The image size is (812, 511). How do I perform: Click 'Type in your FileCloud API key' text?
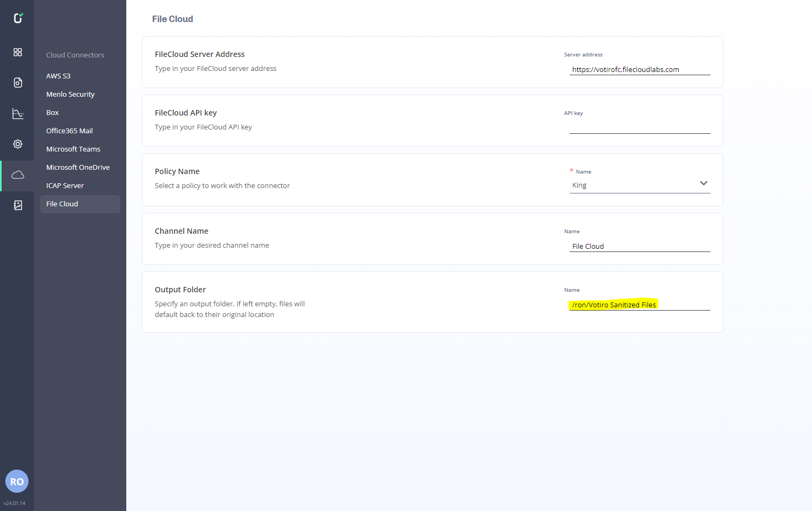tap(203, 127)
